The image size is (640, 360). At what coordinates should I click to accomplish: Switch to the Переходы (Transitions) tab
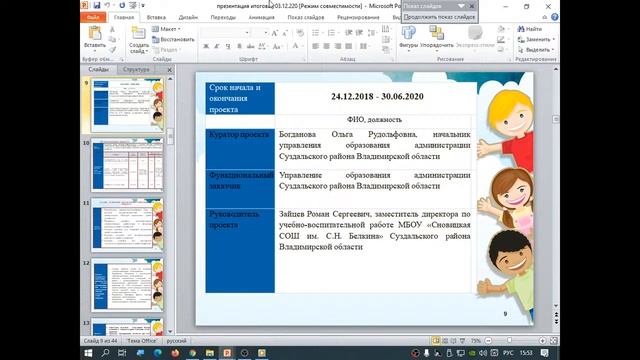[x=223, y=17]
